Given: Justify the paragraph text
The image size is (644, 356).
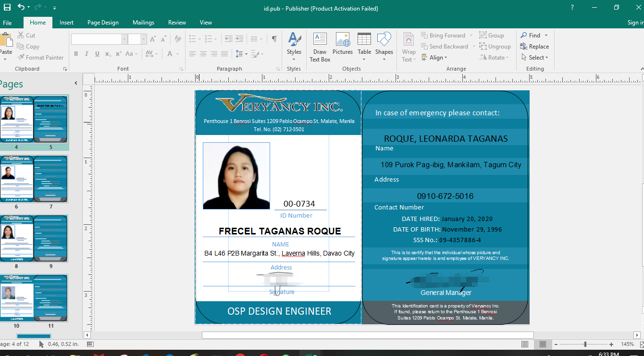Looking at the screenshot, I should pyautogui.click(x=224, y=54).
